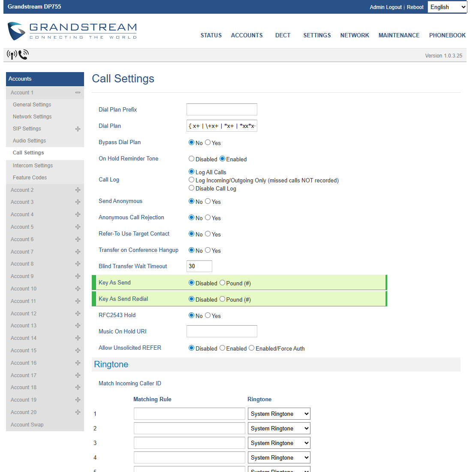The width and height of the screenshot is (476, 472).
Task: Open ringtone dropdown for matching rule 3
Action: [x=279, y=443]
